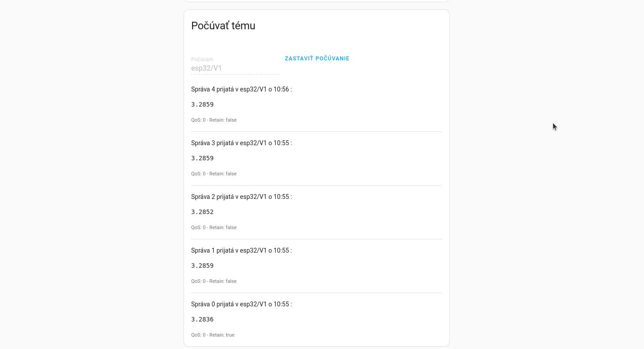This screenshot has height=349, width=644.
Task: Click the Počúvať tému card heading
Action: [223, 26]
